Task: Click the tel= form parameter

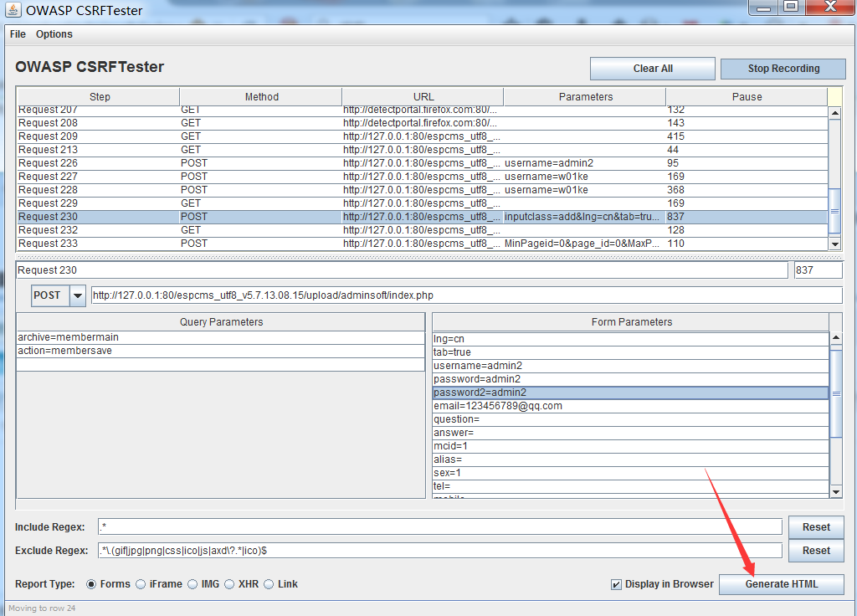Action: pyautogui.click(x=631, y=486)
